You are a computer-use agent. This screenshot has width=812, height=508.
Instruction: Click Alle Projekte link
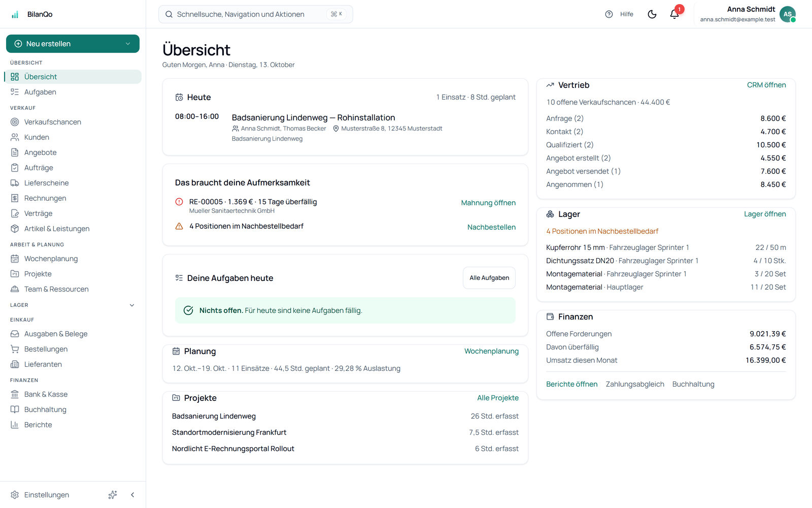[498, 398]
